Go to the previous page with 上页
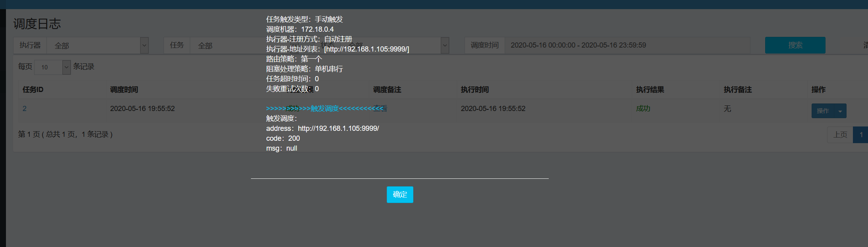This screenshot has width=868, height=247. pos(840,135)
